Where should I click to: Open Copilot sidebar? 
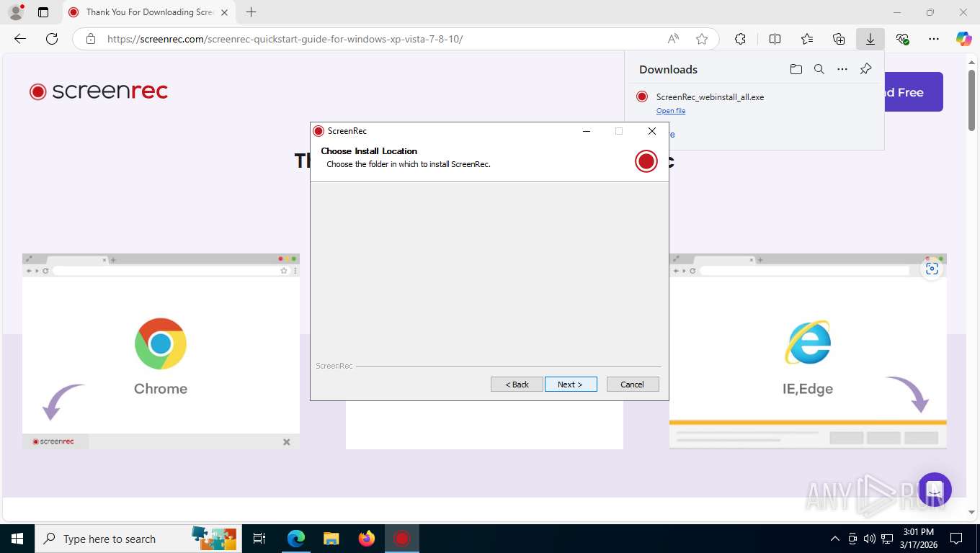click(x=964, y=39)
